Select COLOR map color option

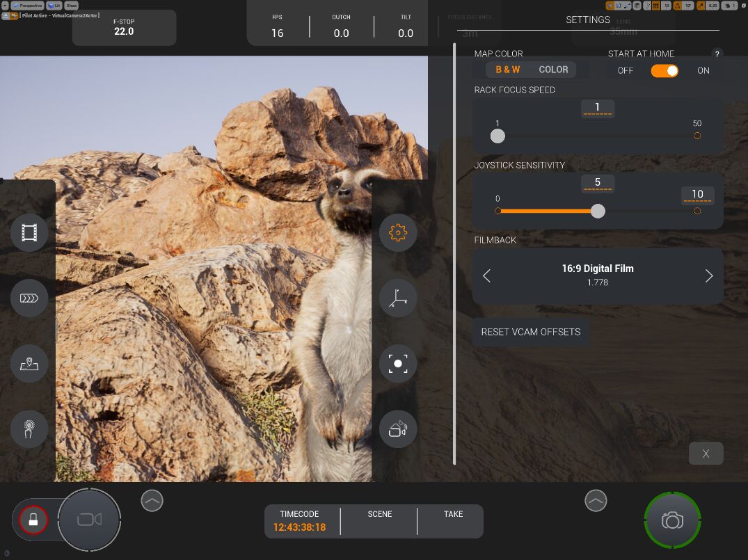pyautogui.click(x=553, y=70)
